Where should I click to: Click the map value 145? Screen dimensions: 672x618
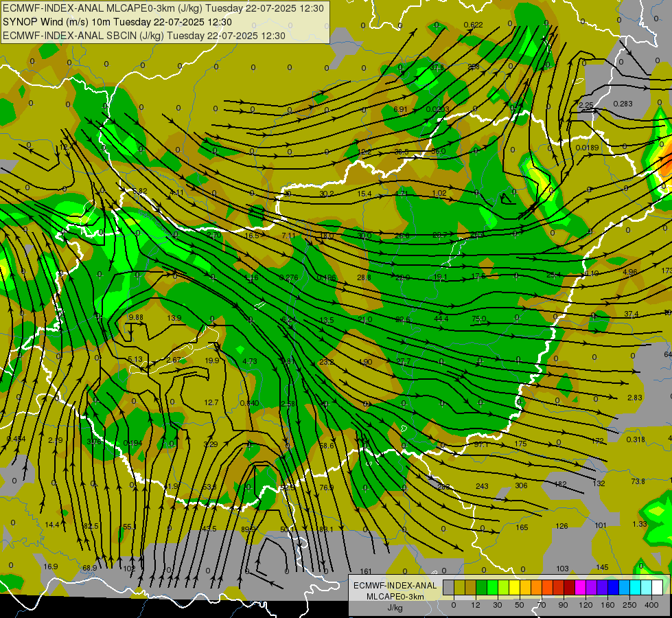602,567
